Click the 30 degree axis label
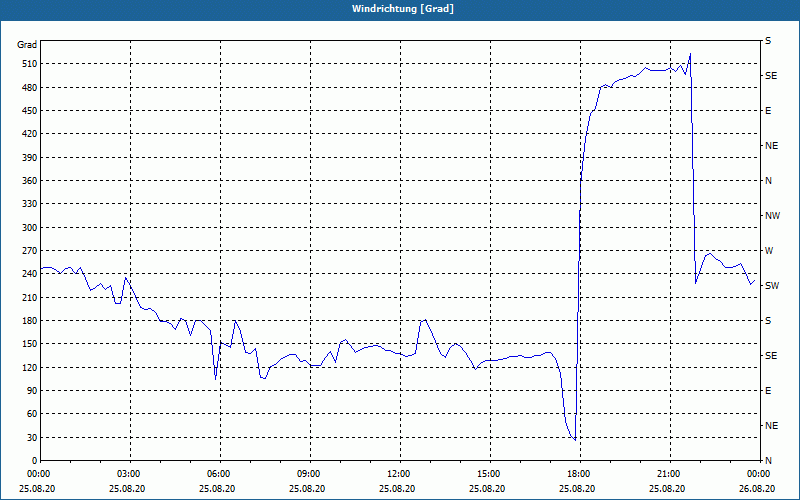Screen dimensions: 800x500 (32, 437)
